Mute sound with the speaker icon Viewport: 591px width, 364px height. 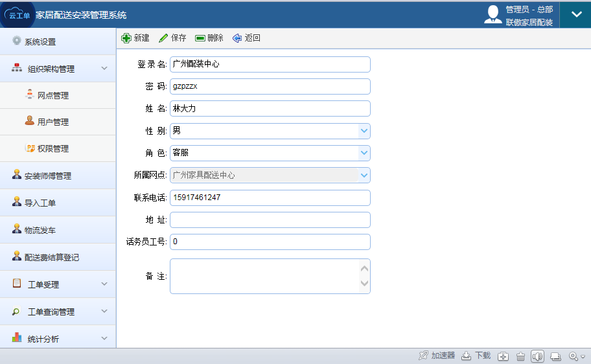[537, 356]
